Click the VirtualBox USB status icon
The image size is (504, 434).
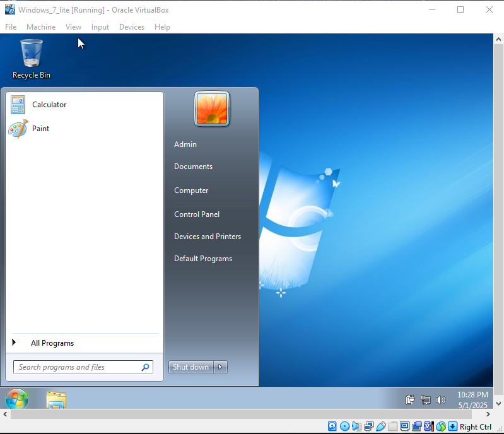381,426
